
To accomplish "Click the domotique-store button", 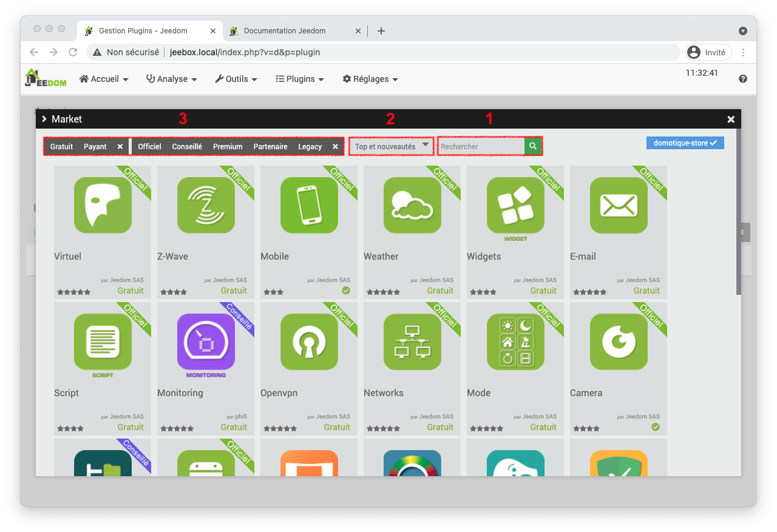I will [x=685, y=143].
